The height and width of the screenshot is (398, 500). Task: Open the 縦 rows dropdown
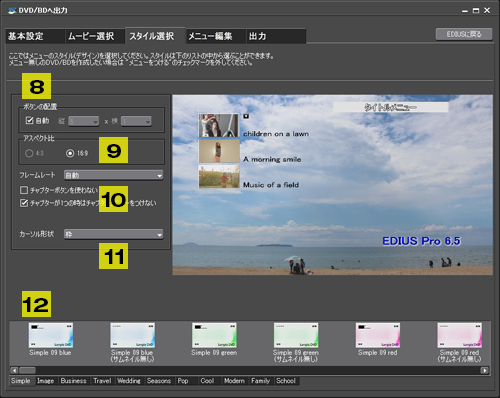[x=84, y=121]
